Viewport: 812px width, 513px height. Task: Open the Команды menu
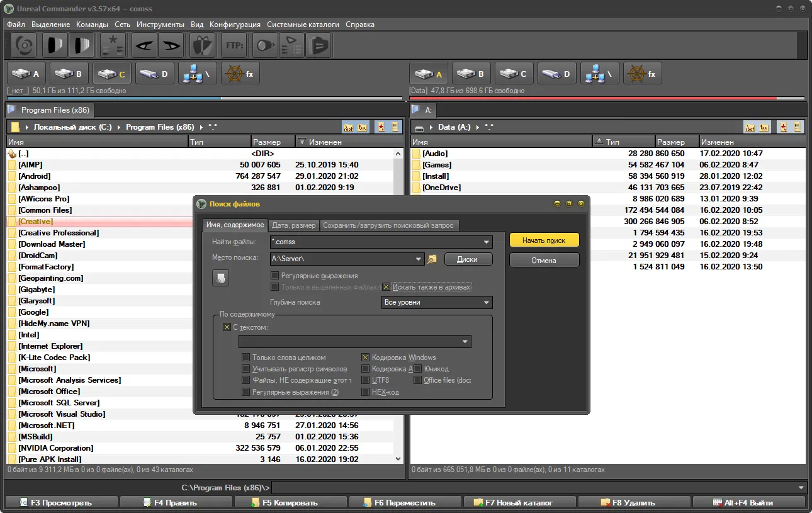pos(92,25)
